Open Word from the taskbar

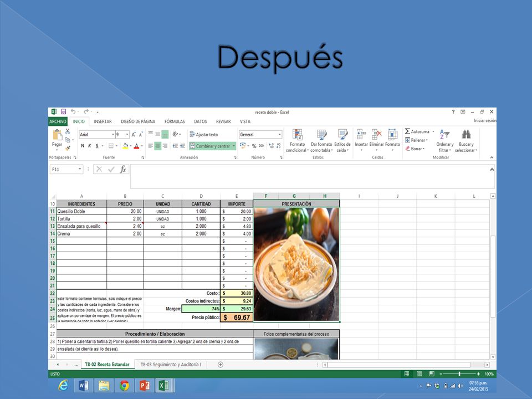coord(84,386)
